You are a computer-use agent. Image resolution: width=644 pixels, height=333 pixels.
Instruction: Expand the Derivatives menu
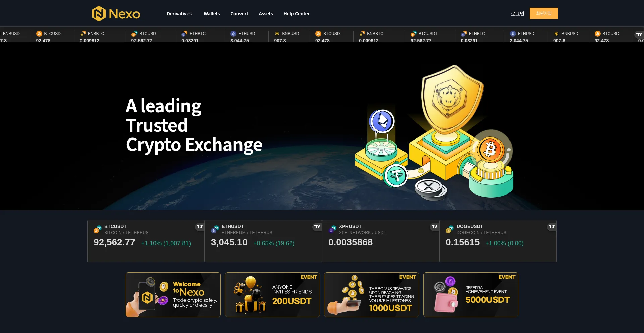[x=180, y=14]
